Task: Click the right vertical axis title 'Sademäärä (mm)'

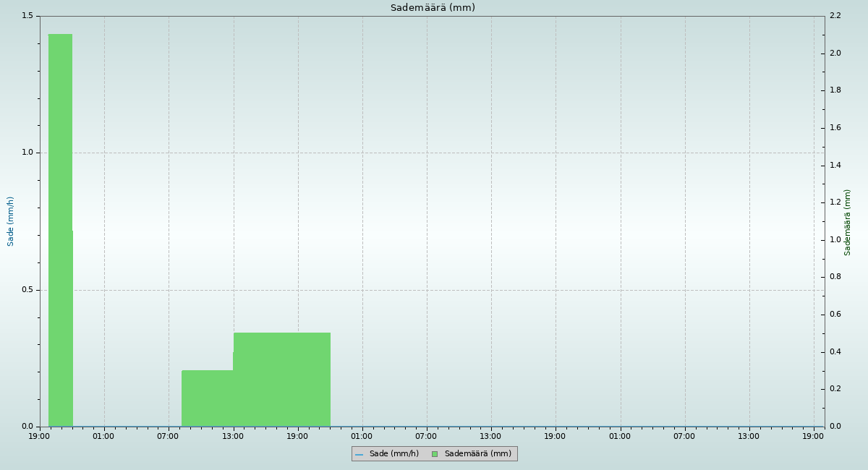Action: coord(848,222)
